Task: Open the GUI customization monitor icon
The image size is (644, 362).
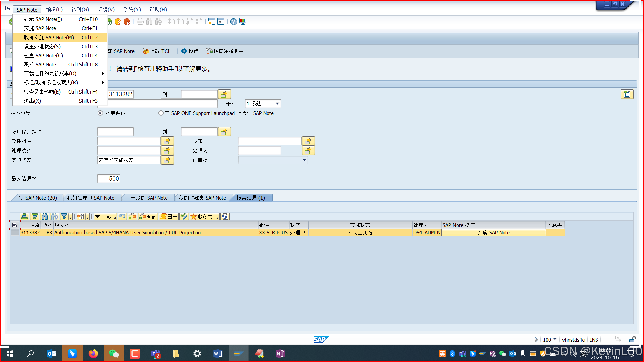Action: coord(243,21)
